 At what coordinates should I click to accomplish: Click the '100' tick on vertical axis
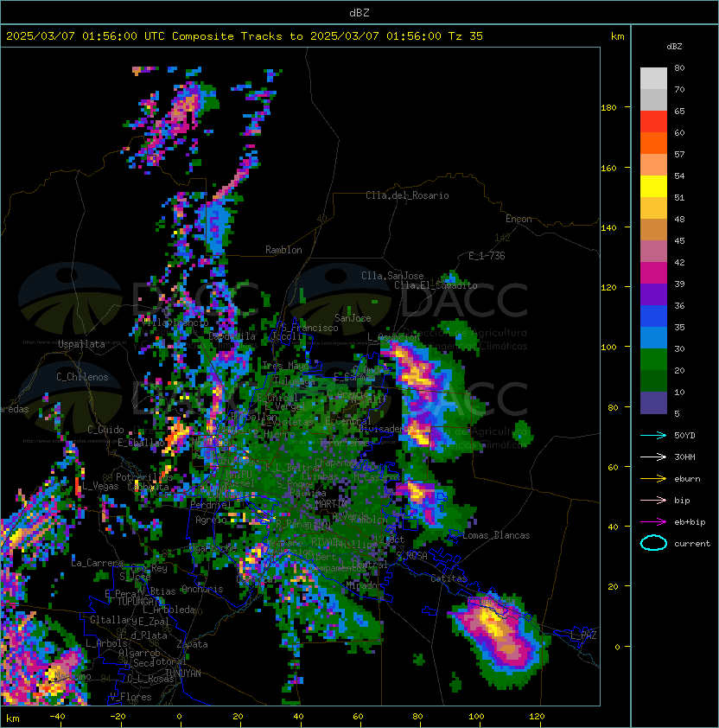coord(608,348)
